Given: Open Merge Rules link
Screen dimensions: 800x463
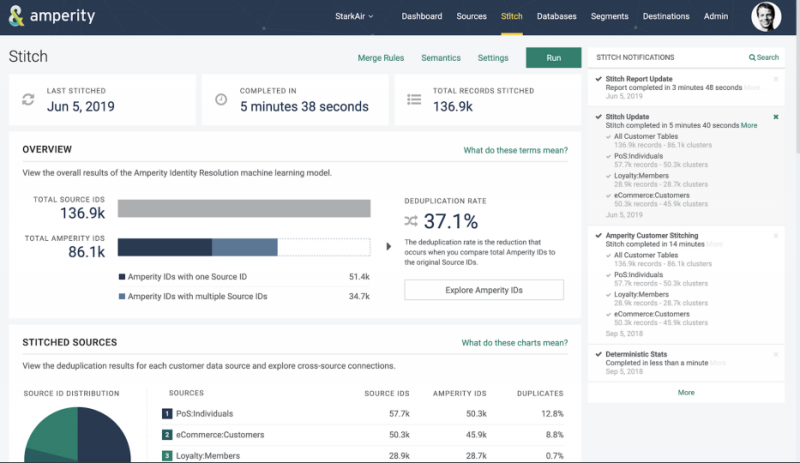Looking at the screenshot, I should click(x=381, y=58).
